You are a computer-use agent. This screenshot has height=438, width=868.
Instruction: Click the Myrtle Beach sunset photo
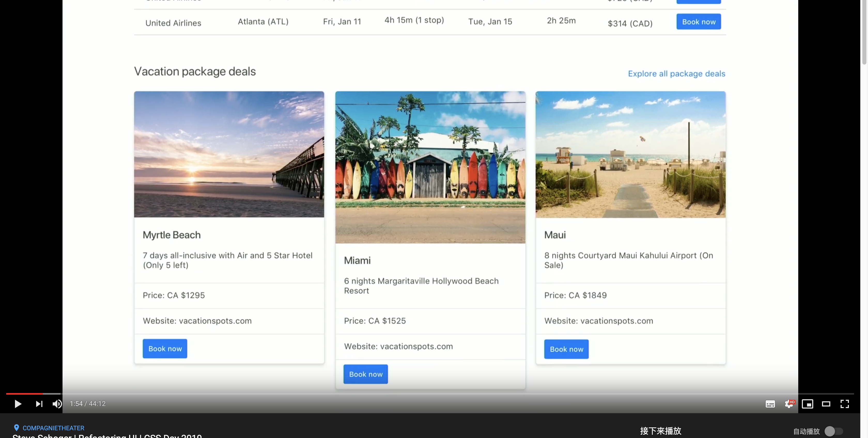[x=229, y=154]
